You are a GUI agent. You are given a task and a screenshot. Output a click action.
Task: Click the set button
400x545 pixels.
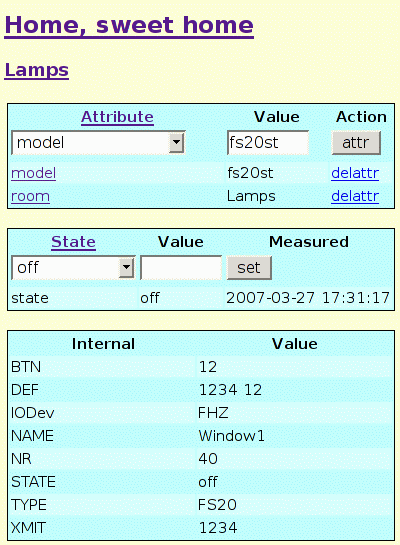point(249,268)
